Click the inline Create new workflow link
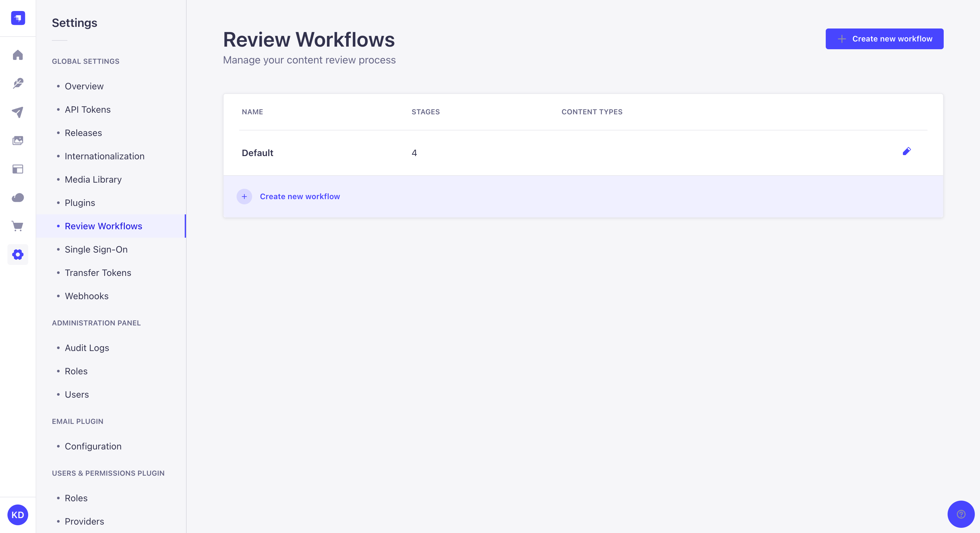The width and height of the screenshot is (980, 533). [300, 196]
